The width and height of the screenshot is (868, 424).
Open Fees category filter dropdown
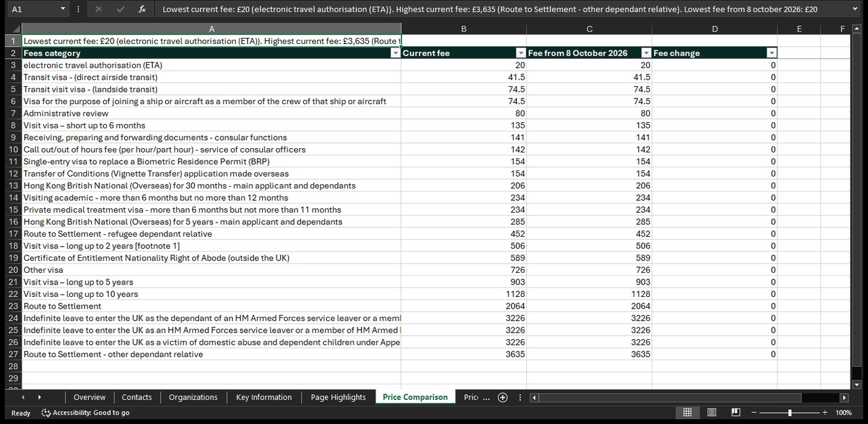pos(396,53)
